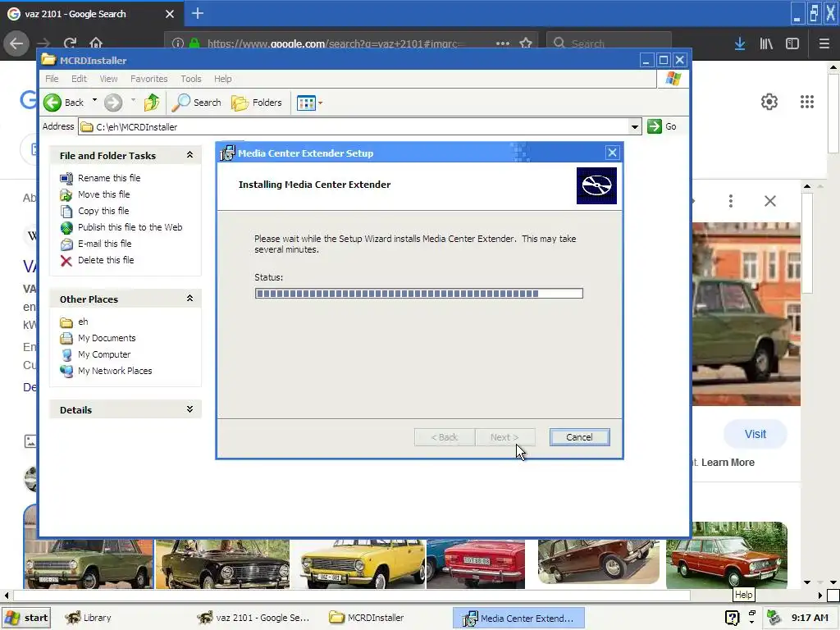Expand the Details section
This screenshot has width=840, height=630.
pos(189,409)
